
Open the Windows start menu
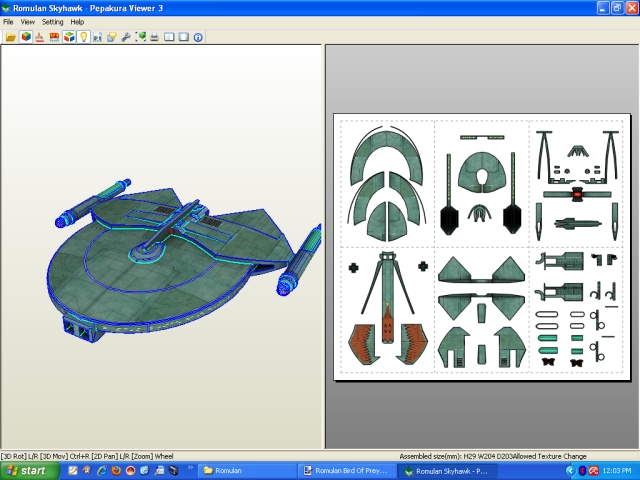(29, 471)
